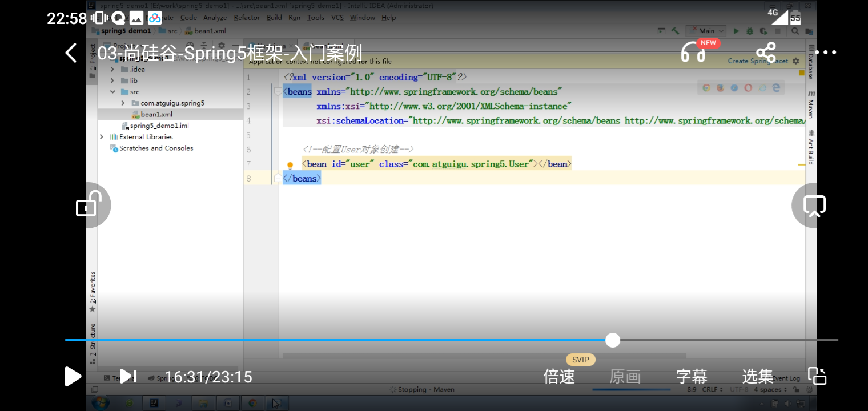The image size is (868, 411).
Task: Open the Build menu
Action: (x=275, y=18)
